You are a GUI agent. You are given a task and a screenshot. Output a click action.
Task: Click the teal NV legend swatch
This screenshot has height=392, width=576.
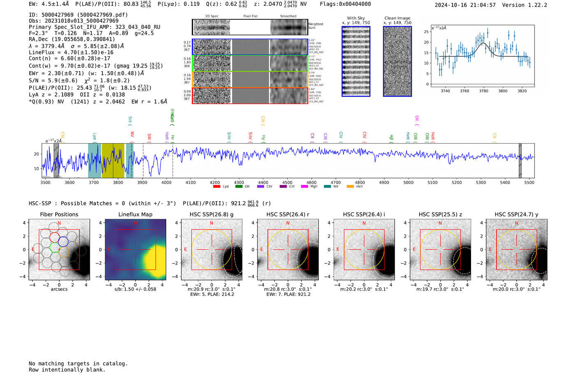click(327, 186)
